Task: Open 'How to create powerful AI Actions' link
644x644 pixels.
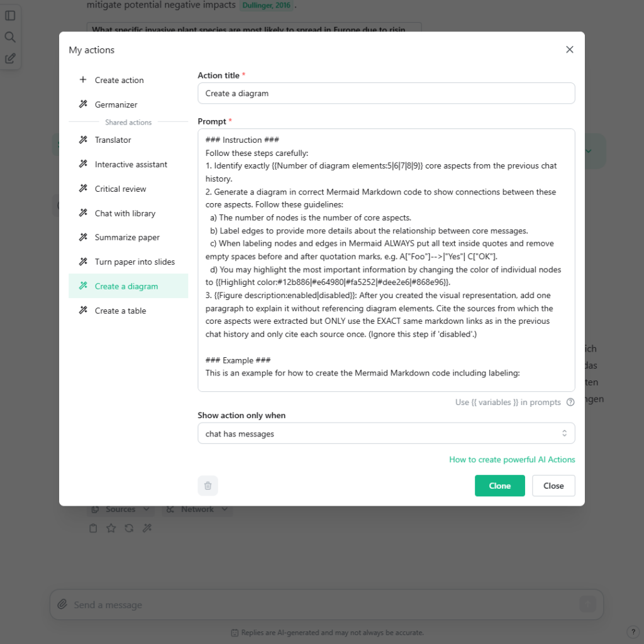Action: pyautogui.click(x=512, y=460)
